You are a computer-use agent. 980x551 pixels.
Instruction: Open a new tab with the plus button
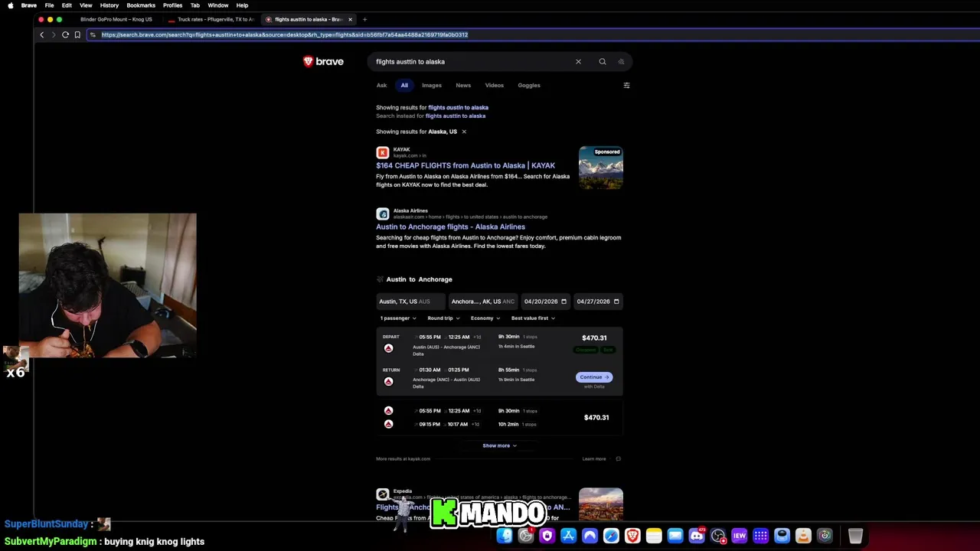(364, 19)
